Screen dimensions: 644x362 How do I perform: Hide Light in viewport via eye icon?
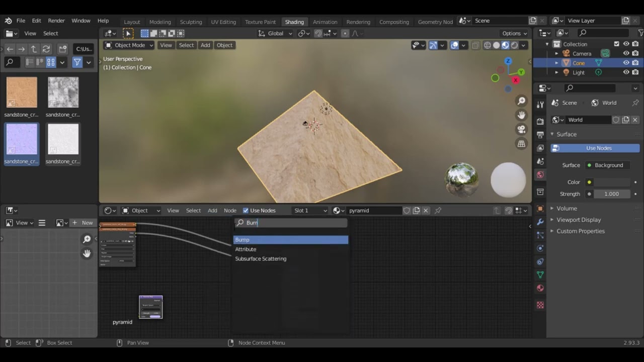[626, 72]
